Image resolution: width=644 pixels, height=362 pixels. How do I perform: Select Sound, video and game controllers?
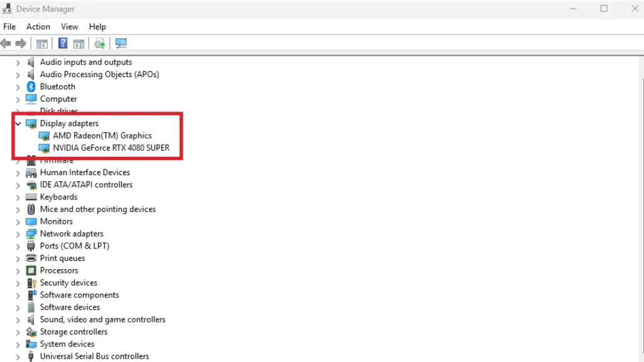point(102,319)
